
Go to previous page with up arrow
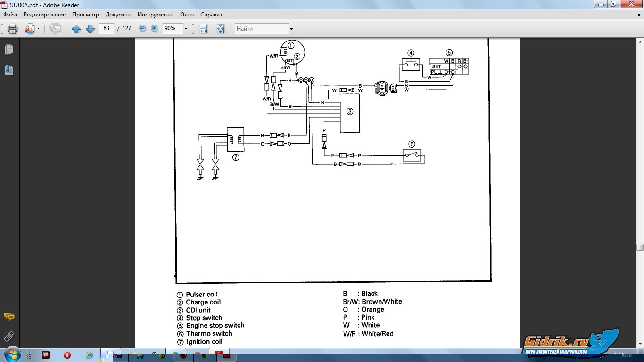point(76,29)
